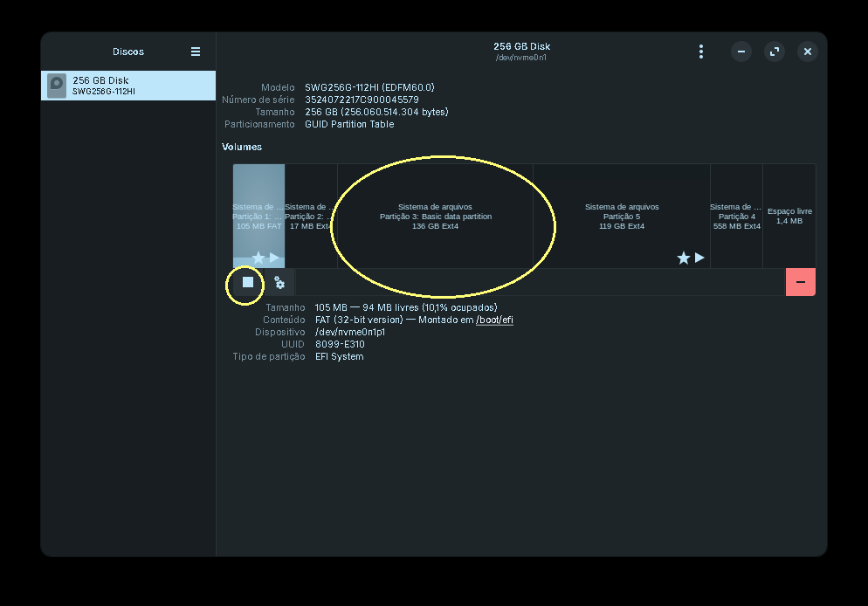This screenshot has width=868, height=606.
Task: Click the red delete partition minus button
Action: click(801, 282)
